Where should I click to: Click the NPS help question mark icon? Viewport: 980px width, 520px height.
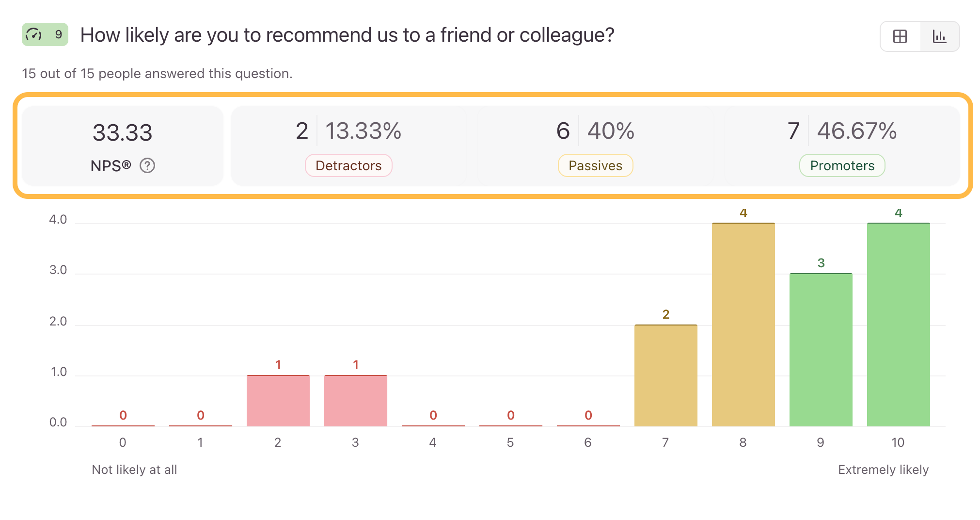147,166
